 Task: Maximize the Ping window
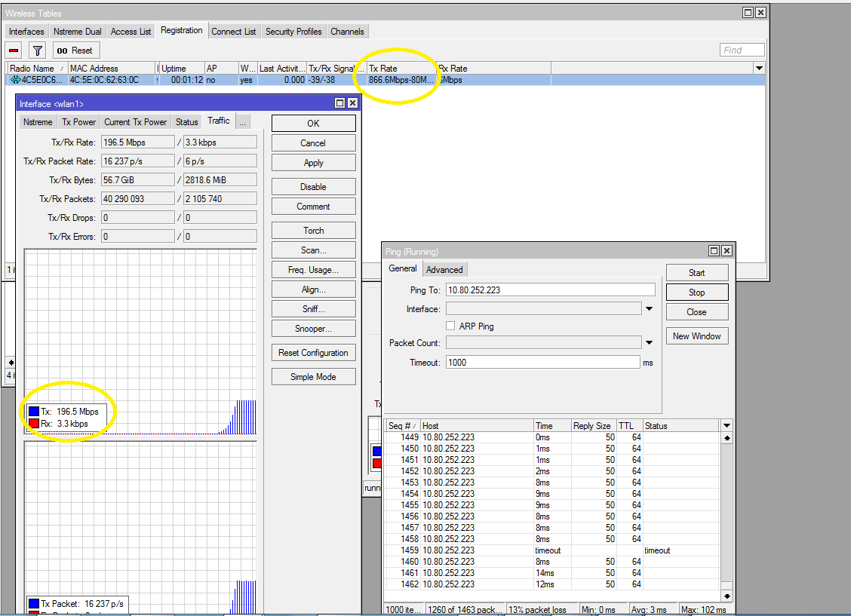click(x=714, y=251)
